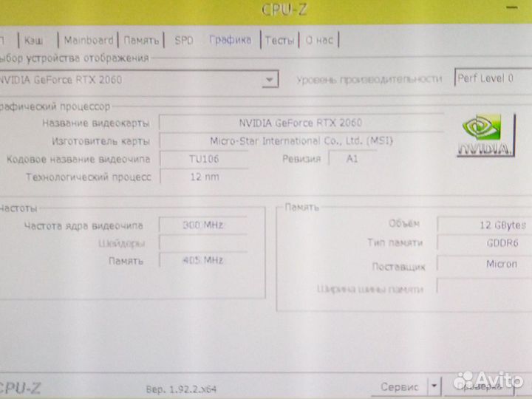Click the NVIDIA logo image

[x=486, y=135]
